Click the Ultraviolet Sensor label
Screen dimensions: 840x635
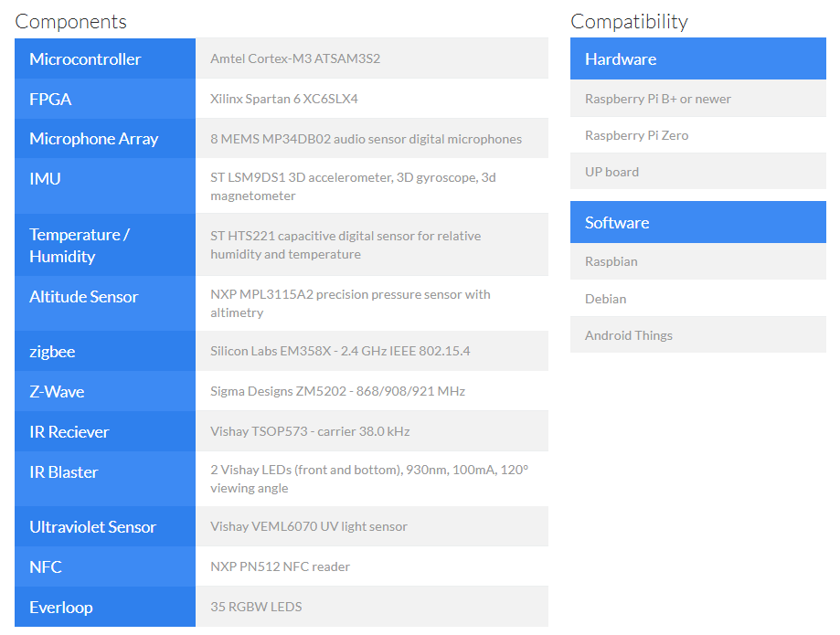[92, 527]
